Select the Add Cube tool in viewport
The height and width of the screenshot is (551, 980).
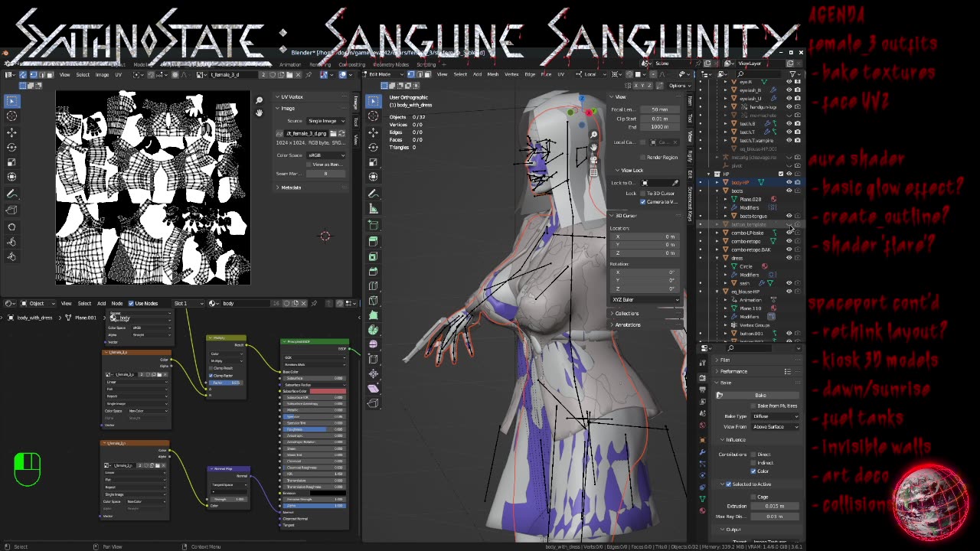coord(373,225)
